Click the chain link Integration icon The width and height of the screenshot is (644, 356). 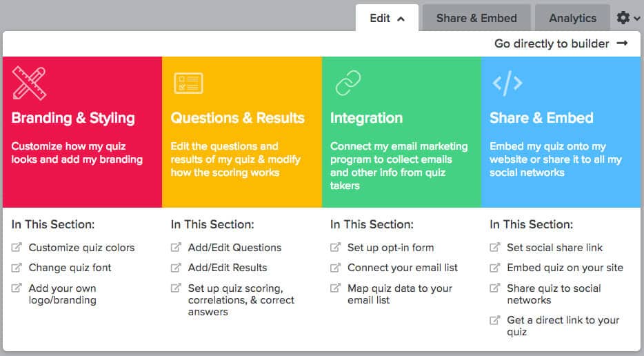pos(348,83)
